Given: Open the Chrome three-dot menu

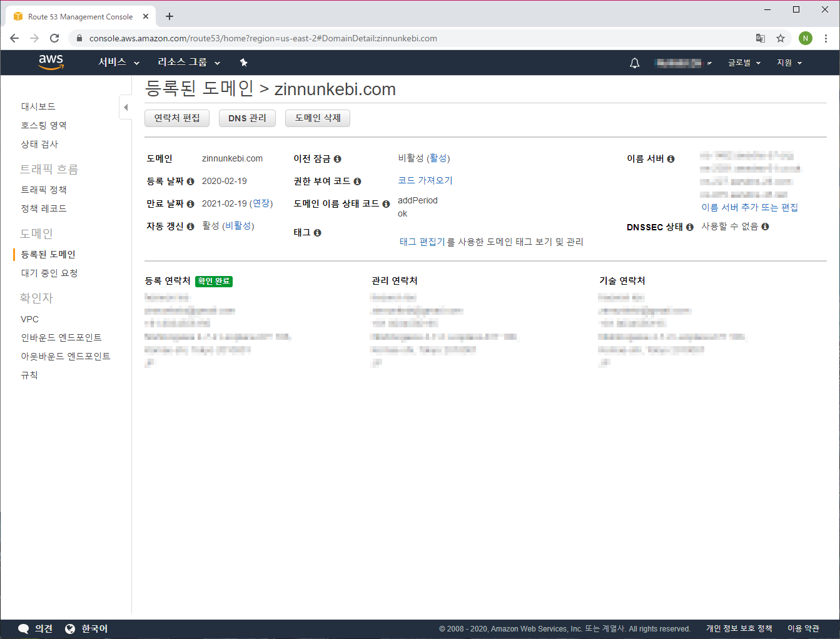Looking at the screenshot, I should click(826, 38).
